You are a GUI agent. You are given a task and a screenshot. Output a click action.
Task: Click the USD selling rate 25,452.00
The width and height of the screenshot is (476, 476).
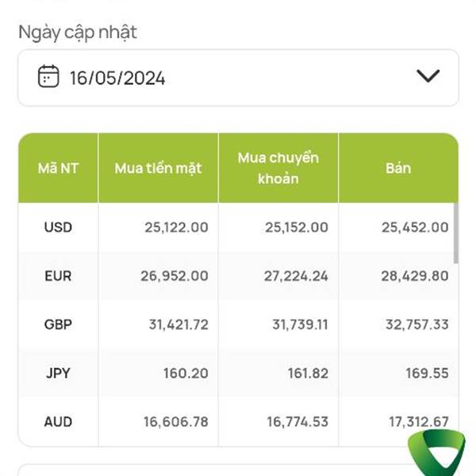point(415,228)
